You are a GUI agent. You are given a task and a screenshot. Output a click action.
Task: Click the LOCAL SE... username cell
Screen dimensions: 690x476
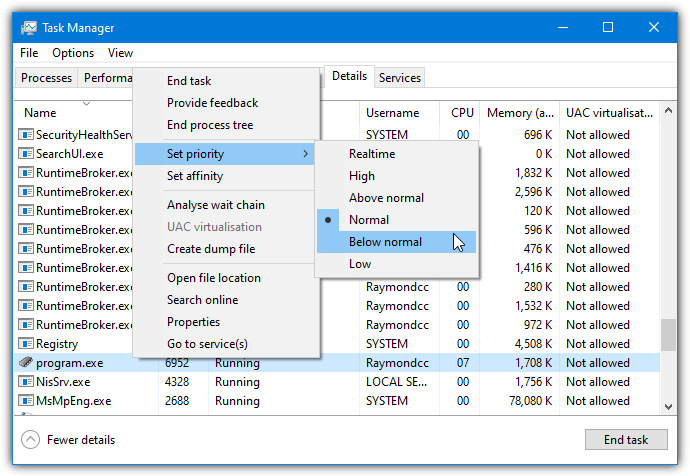(396, 382)
